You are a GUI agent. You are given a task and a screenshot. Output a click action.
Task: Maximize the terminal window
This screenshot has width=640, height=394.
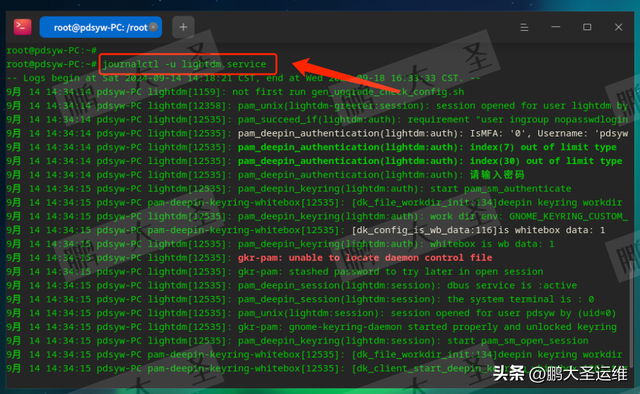[587, 27]
